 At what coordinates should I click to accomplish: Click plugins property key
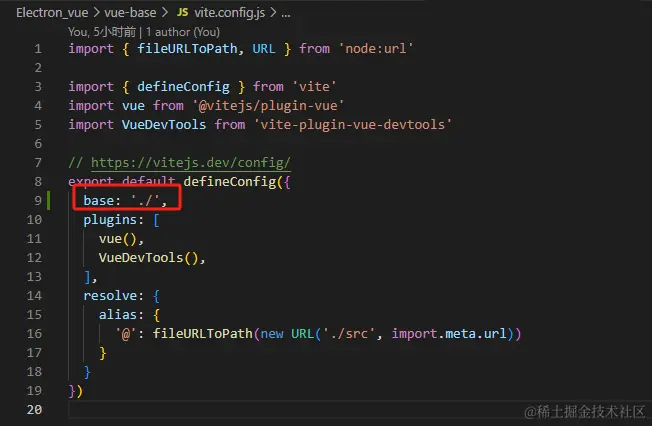click(110, 220)
